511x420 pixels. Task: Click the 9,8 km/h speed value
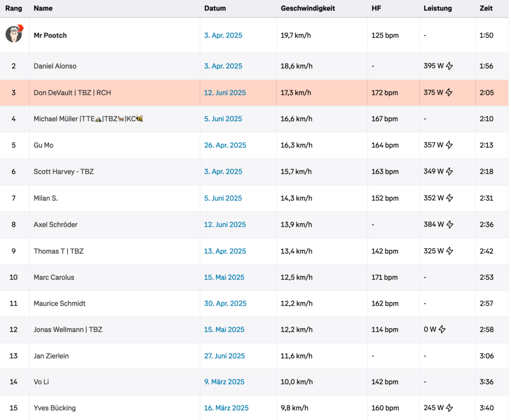tap(294, 408)
